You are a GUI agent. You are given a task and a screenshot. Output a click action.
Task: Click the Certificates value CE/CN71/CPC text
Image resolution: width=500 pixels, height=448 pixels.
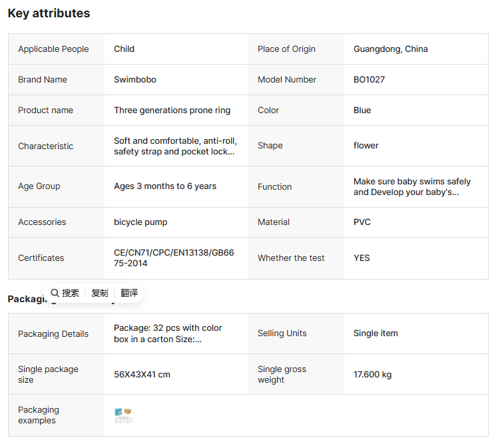[174, 258]
